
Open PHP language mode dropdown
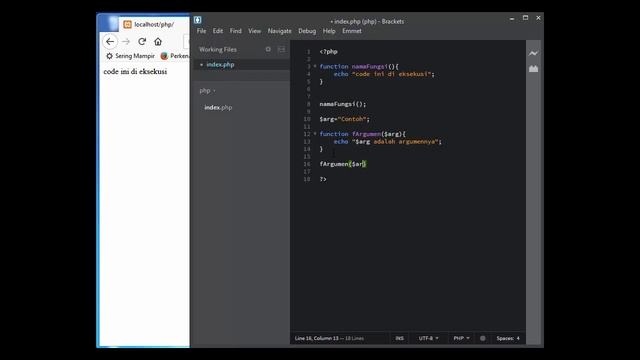pos(461,338)
